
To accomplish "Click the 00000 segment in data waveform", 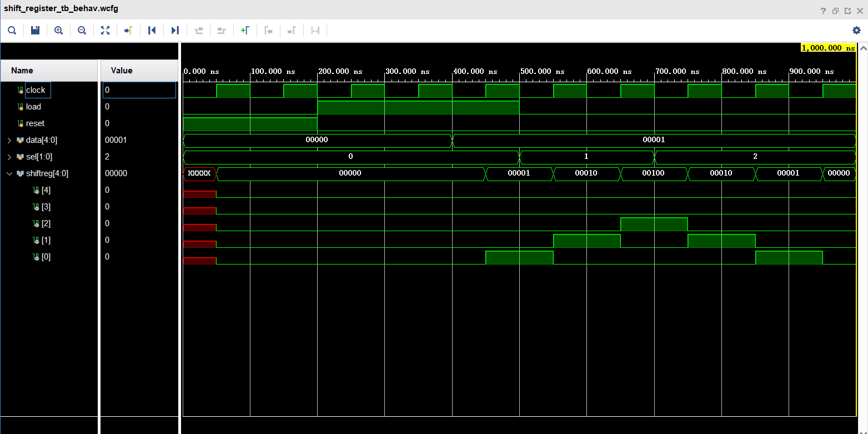I will (x=317, y=140).
